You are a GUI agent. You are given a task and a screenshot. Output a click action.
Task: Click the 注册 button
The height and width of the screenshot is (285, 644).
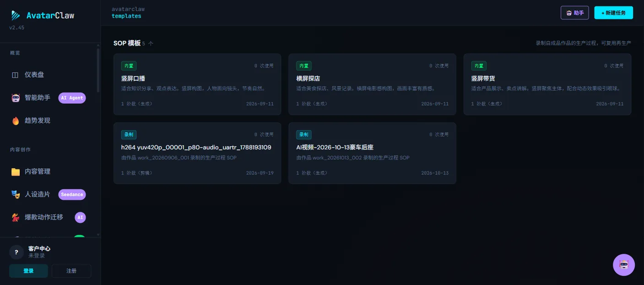click(71, 271)
